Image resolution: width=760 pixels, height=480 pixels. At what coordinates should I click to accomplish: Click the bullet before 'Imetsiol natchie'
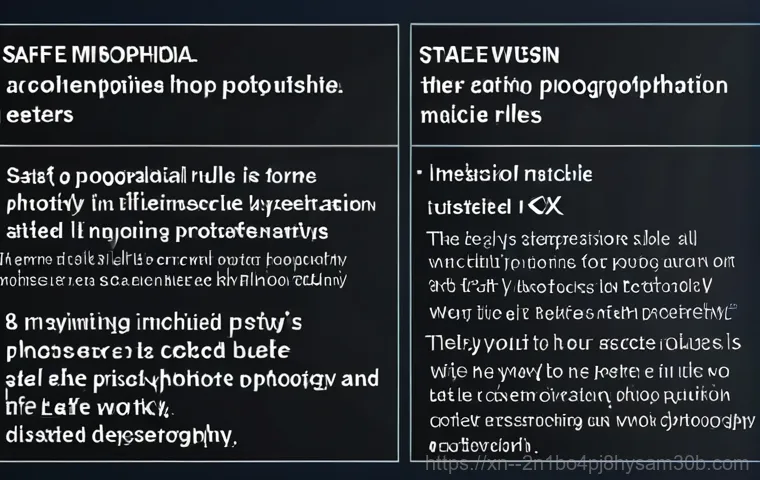[x=420, y=172]
